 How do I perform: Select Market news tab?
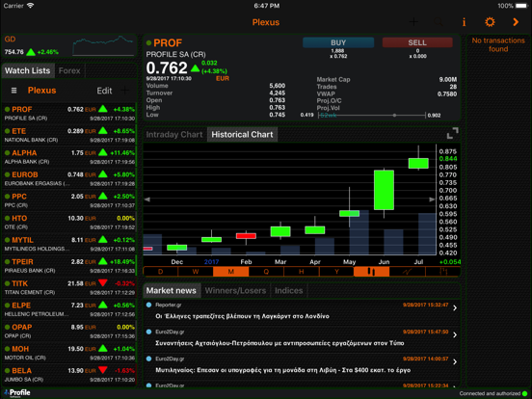point(172,291)
